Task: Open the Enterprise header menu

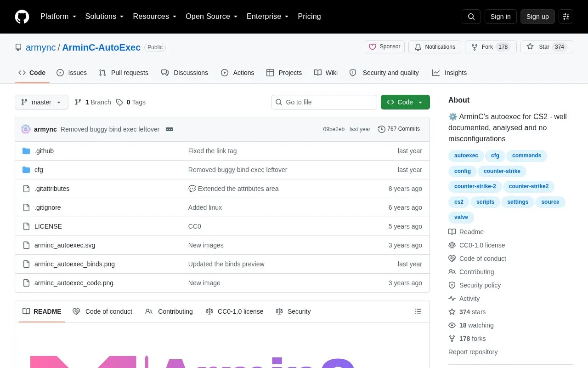Action: pyautogui.click(x=267, y=17)
